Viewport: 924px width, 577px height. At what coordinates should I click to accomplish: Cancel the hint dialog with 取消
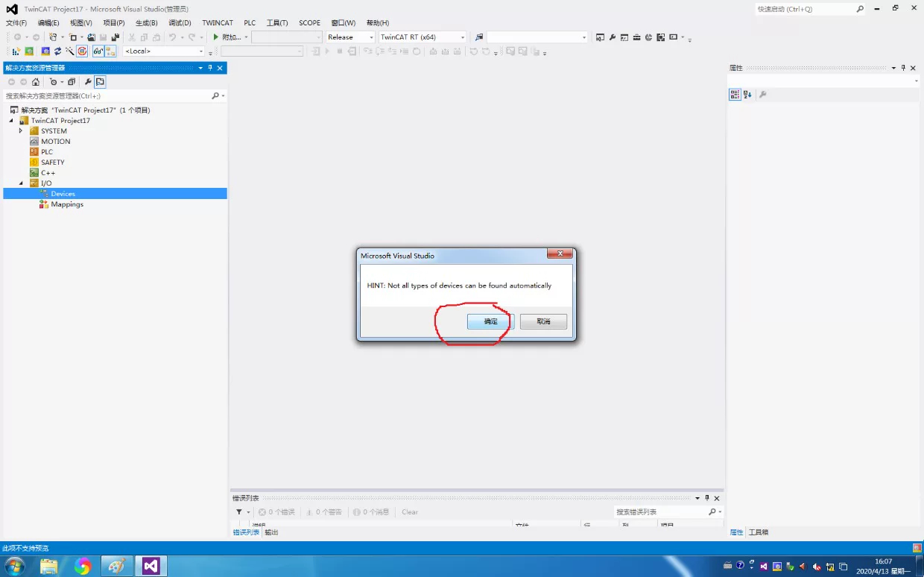coord(544,321)
